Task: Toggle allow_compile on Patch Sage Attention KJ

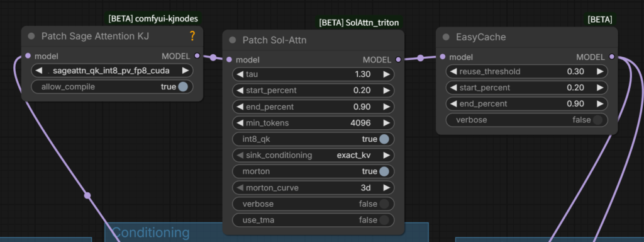Action: tap(112, 87)
